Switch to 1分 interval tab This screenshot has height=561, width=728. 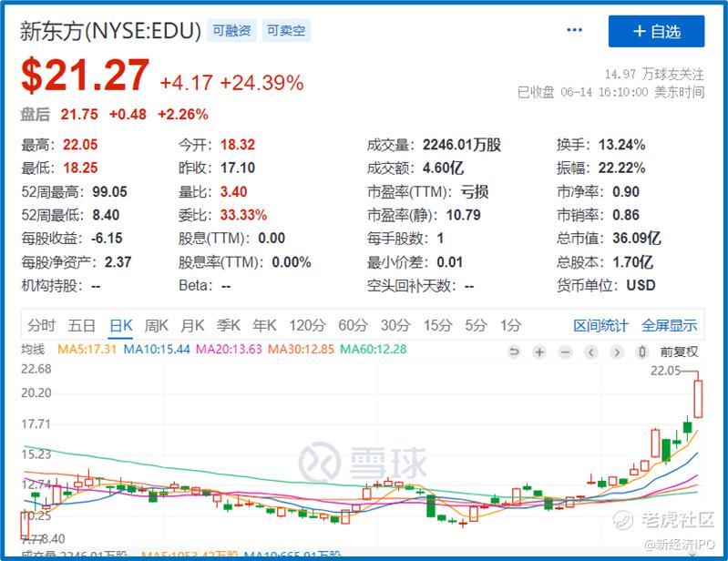(x=510, y=325)
